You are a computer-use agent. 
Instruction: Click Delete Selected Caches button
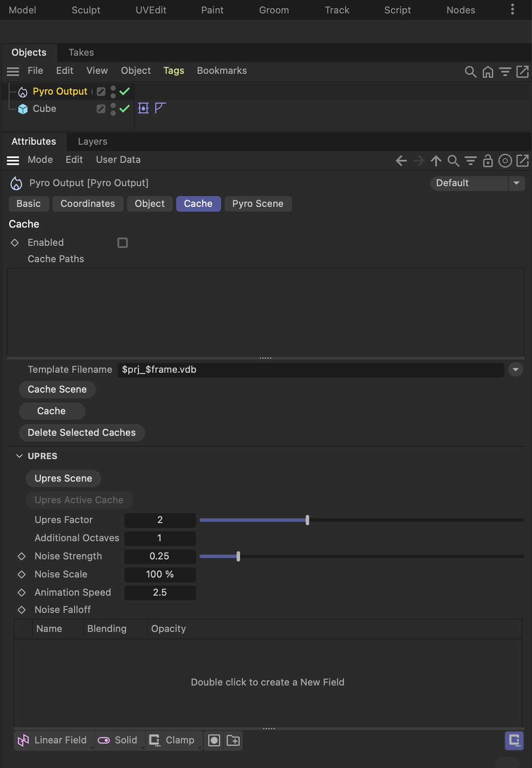pyautogui.click(x=82, y=433)
